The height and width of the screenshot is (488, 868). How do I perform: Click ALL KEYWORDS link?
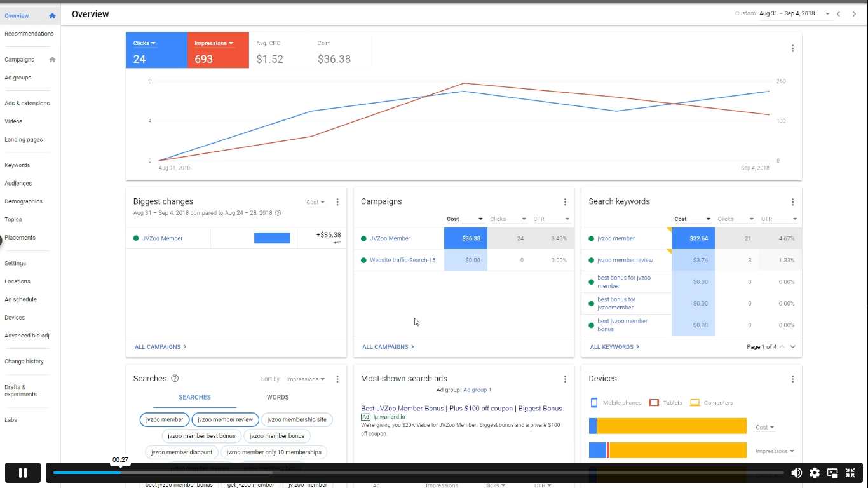(614, 347)
